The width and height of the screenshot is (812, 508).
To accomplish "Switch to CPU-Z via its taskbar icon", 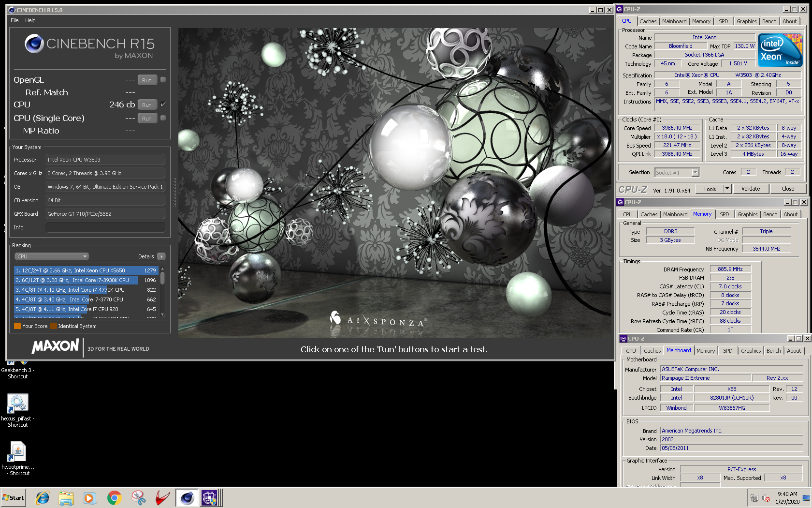I will coord(211,498).
